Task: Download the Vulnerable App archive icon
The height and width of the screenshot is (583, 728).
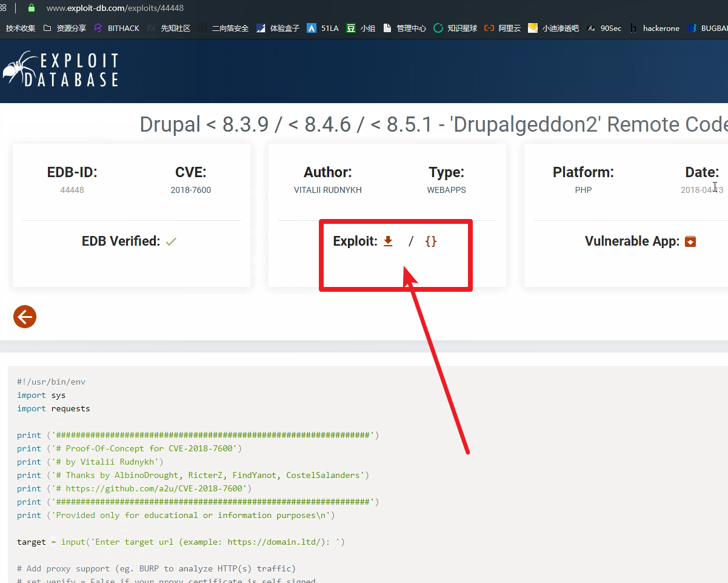Action: click(x=690, y=241)
